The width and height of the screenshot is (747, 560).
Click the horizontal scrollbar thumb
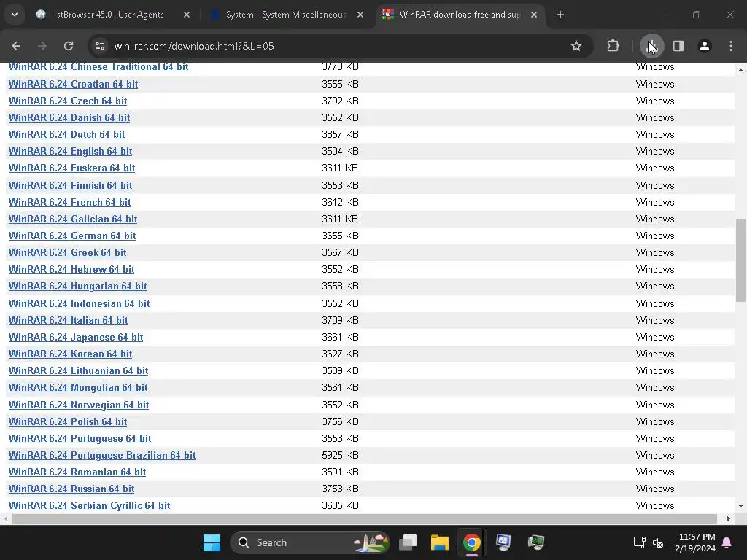[365, 518]
